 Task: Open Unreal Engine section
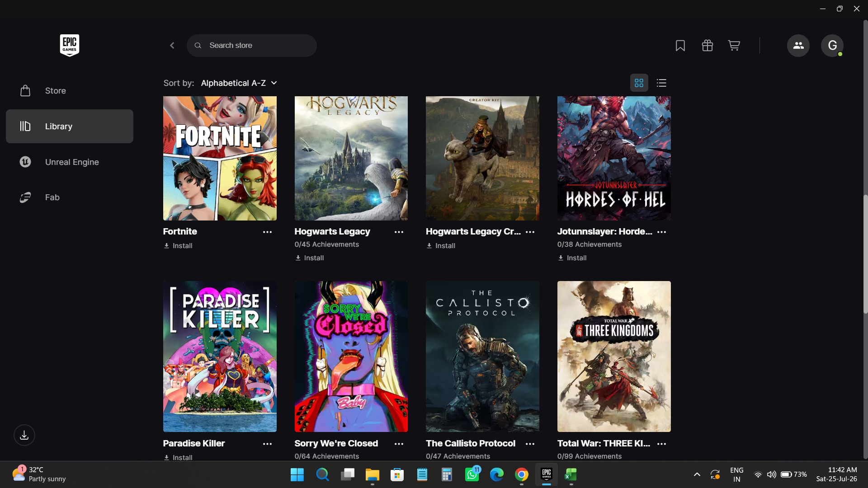70,162
